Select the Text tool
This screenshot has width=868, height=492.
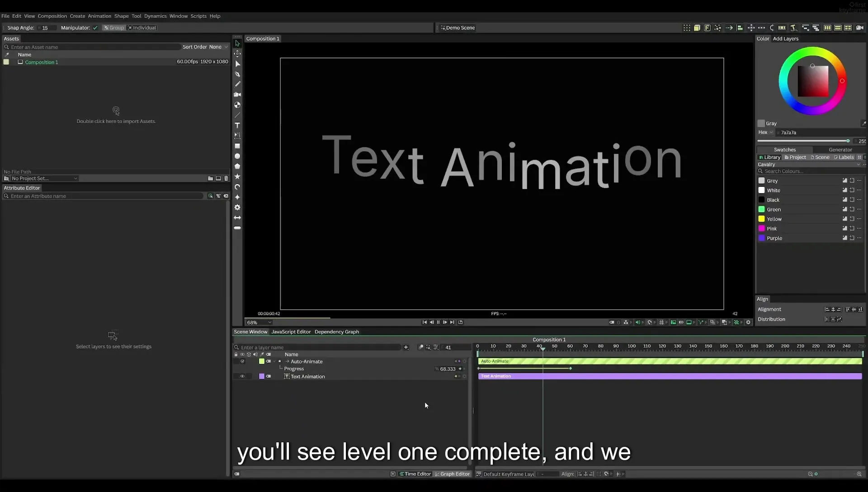tap(237, 125)
